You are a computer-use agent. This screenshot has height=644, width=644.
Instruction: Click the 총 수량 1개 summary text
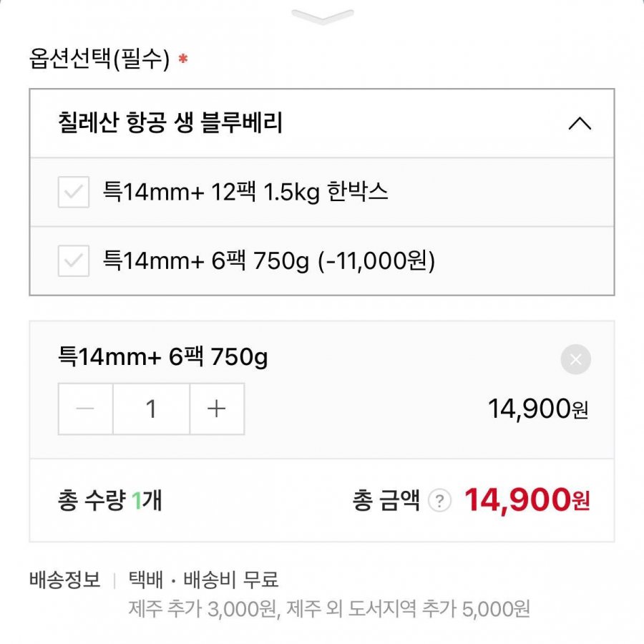click(x=110, y=500)
